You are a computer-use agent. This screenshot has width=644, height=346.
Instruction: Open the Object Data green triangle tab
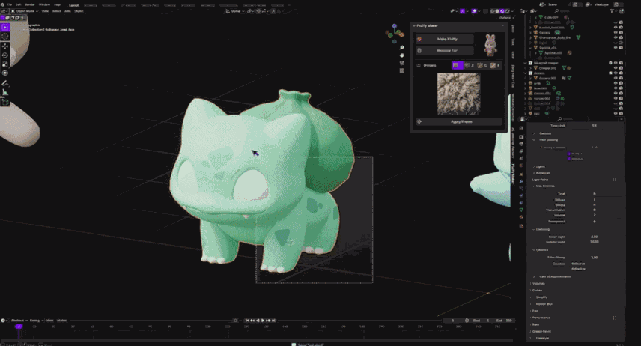522,210
